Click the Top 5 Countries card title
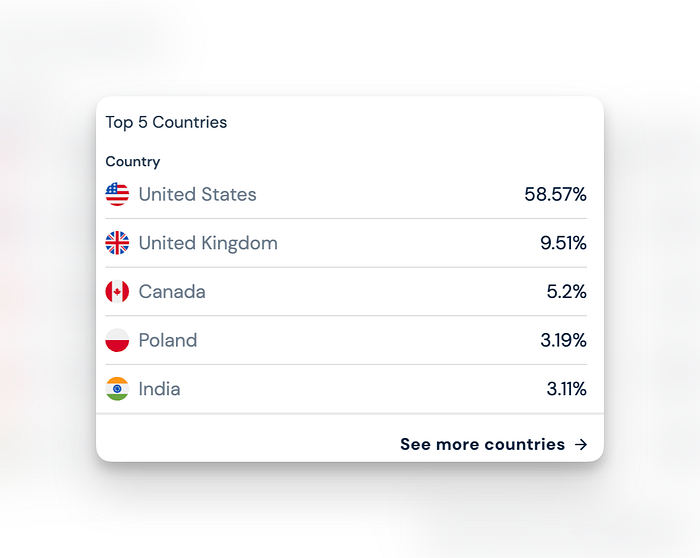 (x=166, y=122)
